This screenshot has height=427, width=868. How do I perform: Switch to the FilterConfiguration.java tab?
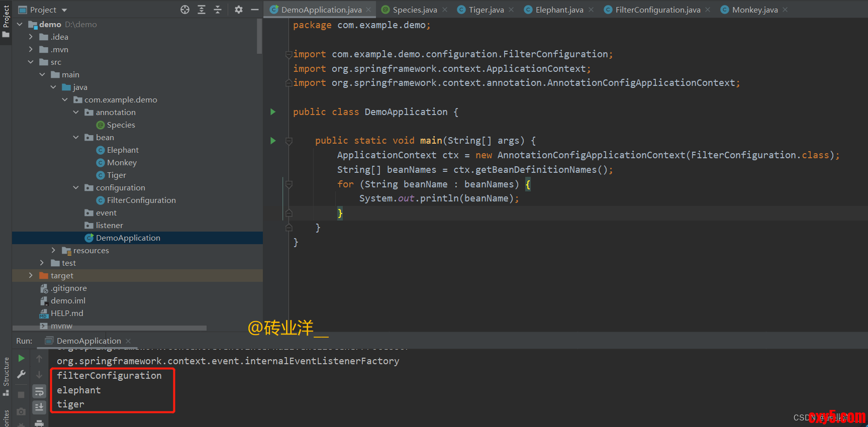657,10
